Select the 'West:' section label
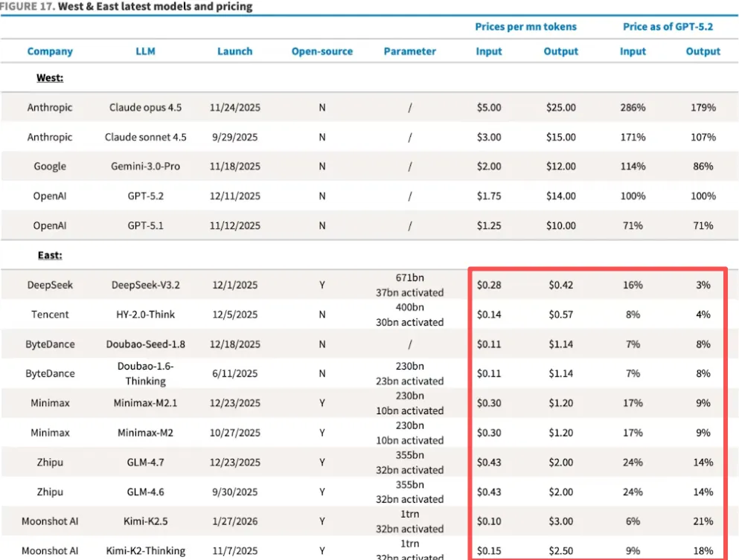Screen dimensions: 739x560 tap(50, 77)
